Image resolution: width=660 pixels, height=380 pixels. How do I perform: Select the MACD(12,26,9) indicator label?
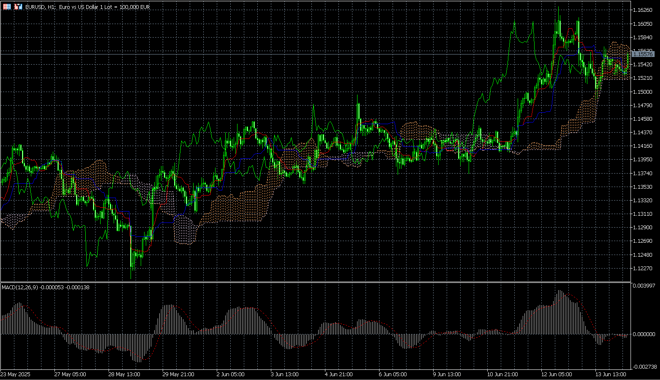pos(45,287)
